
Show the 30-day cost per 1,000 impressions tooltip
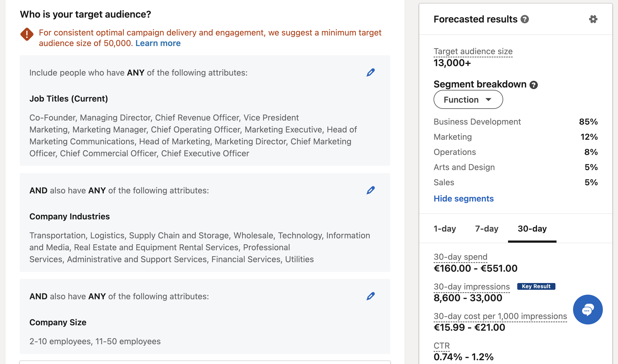coord(500,316)
